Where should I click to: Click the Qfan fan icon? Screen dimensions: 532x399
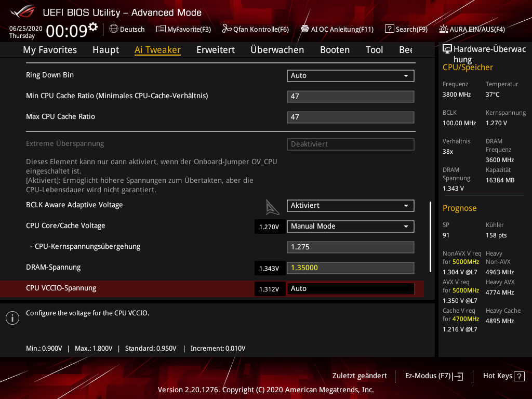coord(227,29)
